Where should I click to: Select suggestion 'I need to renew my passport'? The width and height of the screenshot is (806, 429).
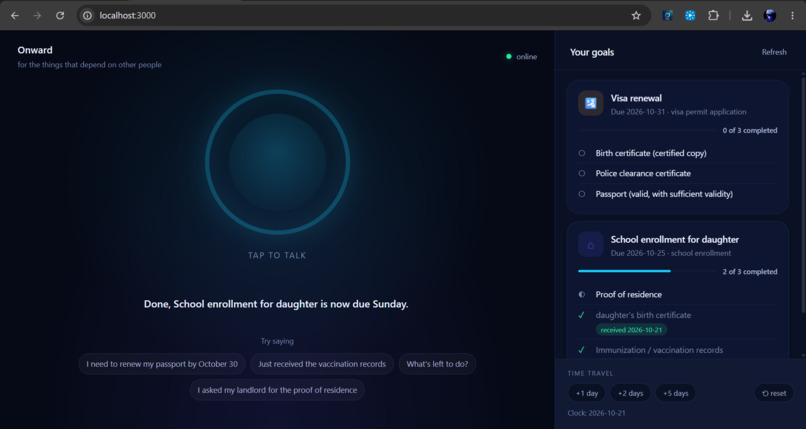162,364
